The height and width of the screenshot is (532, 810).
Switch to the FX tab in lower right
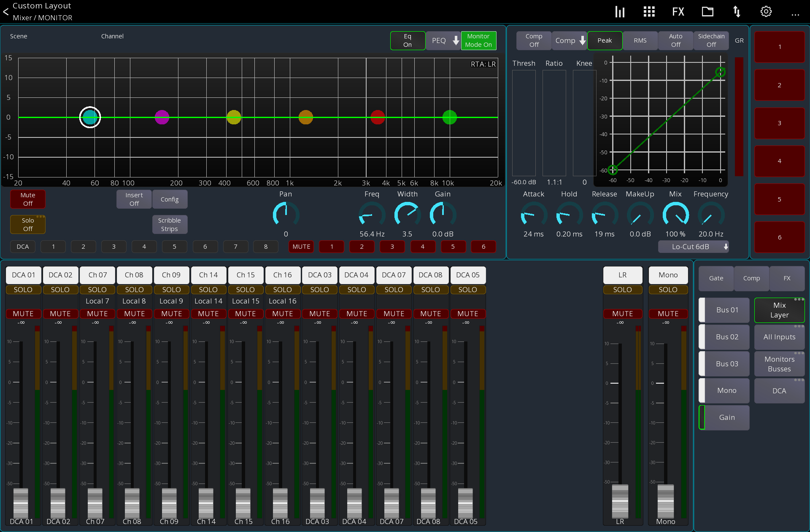tap(787, 278)
